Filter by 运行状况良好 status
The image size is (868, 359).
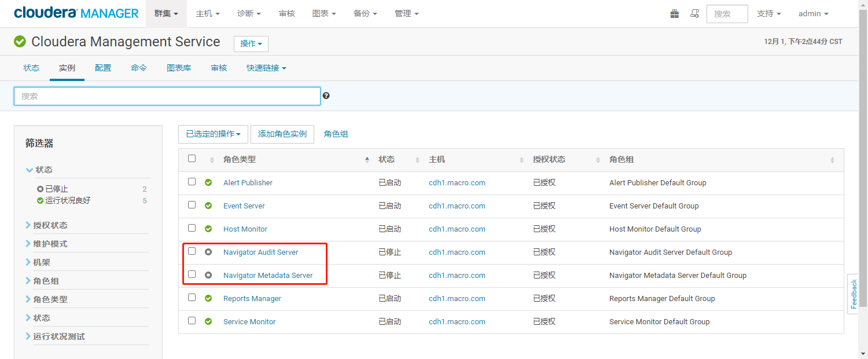click(x=68, y=200)
